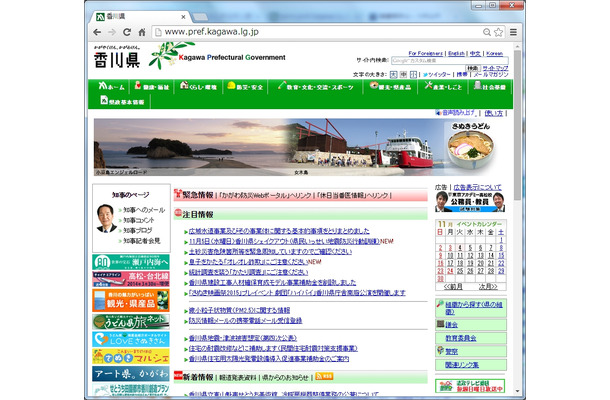610x400 pixels.
Task: Go to previous month in event calendar
Action: click(x=453, y=287)
